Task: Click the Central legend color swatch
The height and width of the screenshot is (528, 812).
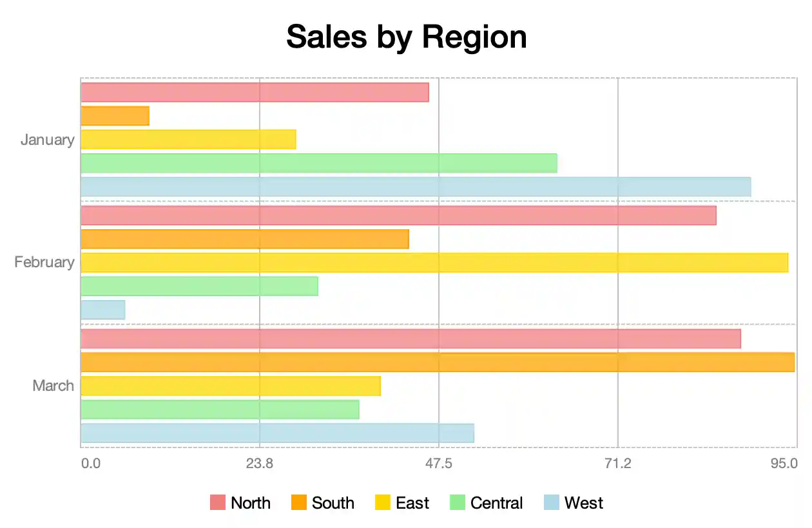Action: (x=458, y=503)
